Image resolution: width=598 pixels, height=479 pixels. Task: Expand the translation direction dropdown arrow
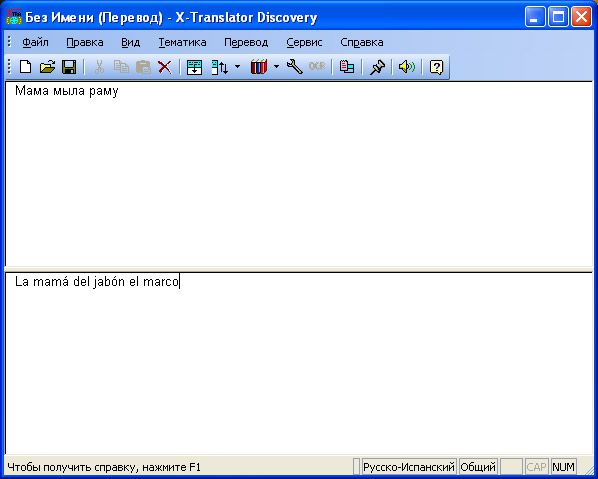[238, 67]
